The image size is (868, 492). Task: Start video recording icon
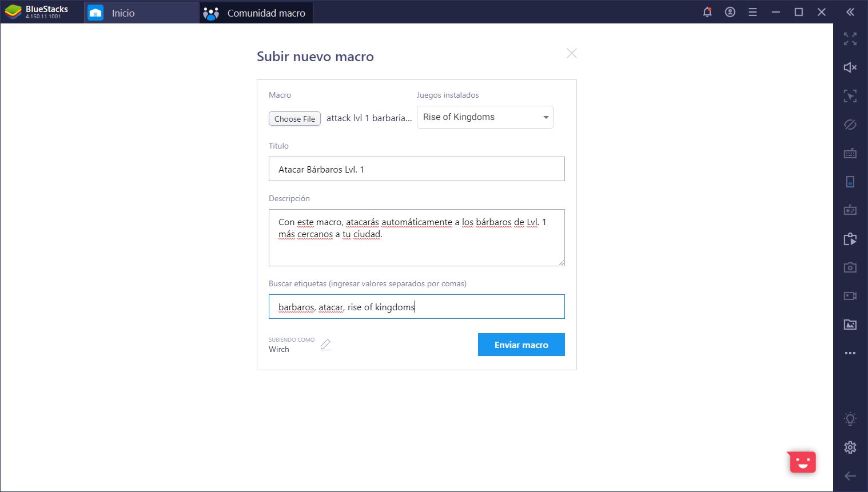click(850, 296)
